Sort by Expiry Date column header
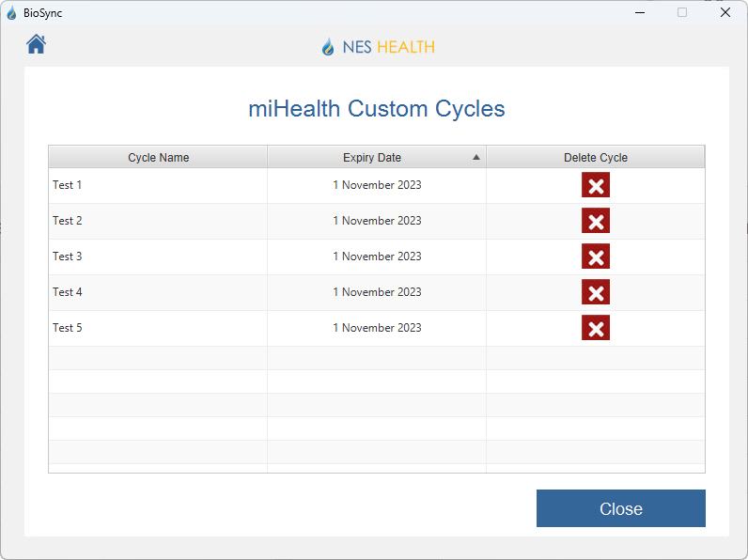 coord(377,158)
